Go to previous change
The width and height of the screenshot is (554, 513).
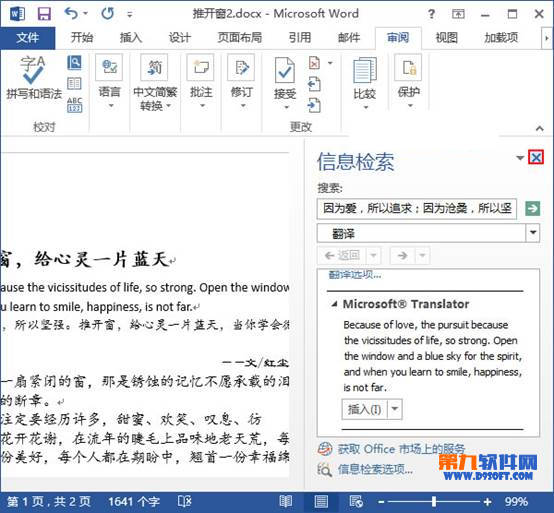[x=314, y=84]
